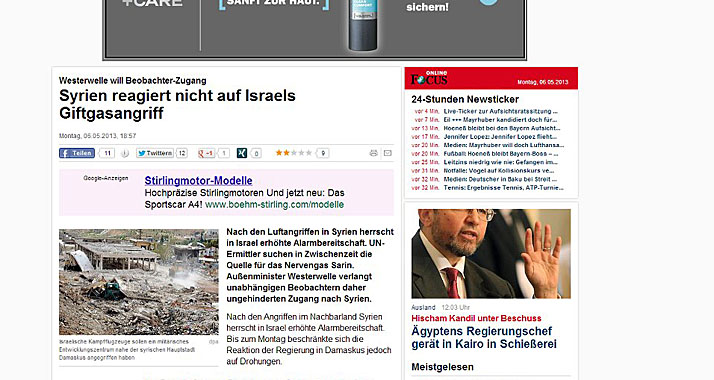The height and width of the screenshot is (380, 714).
Task: Open 'Medien: Deutscher in Baku bei Streit' item
Action: (500, 179)
